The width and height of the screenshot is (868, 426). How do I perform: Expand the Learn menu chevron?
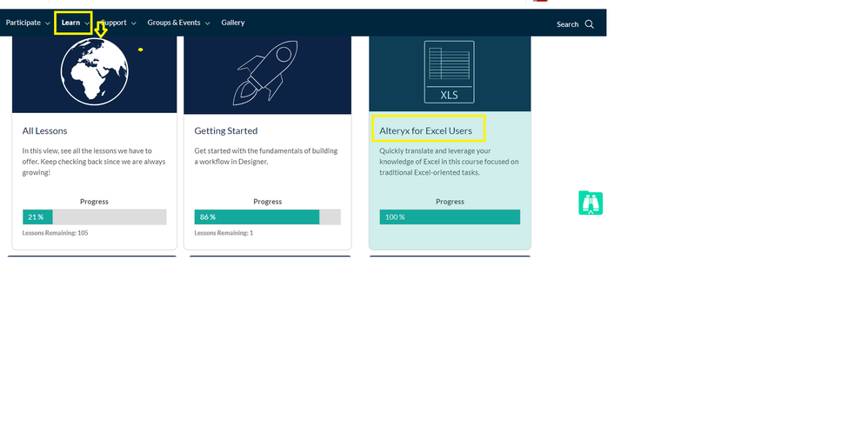coord(87,23)
